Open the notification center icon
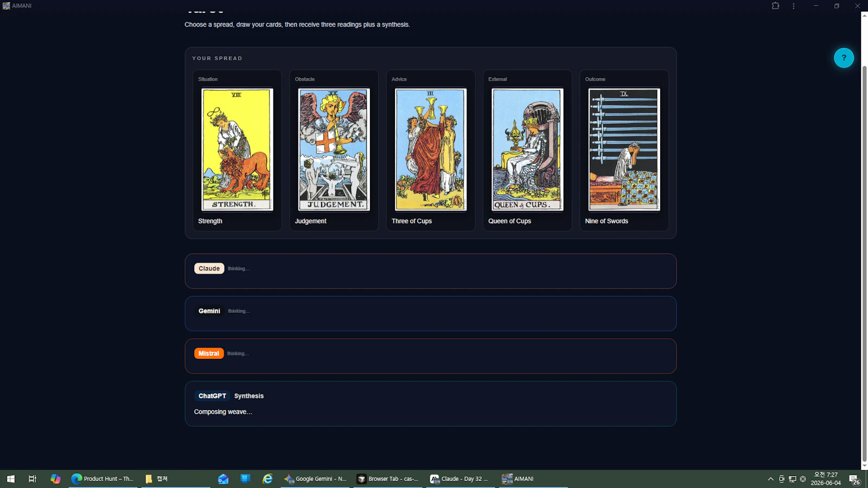The image size is (868, 488). (854, 479)
